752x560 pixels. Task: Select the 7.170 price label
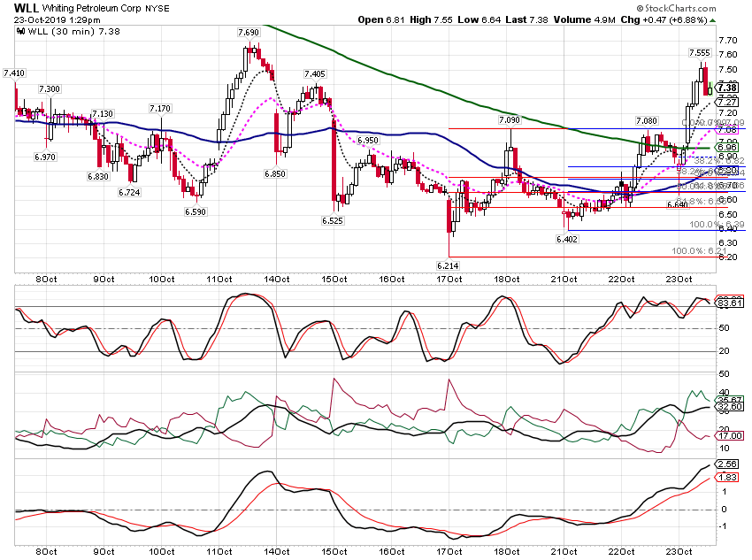(x=160, y=108)
